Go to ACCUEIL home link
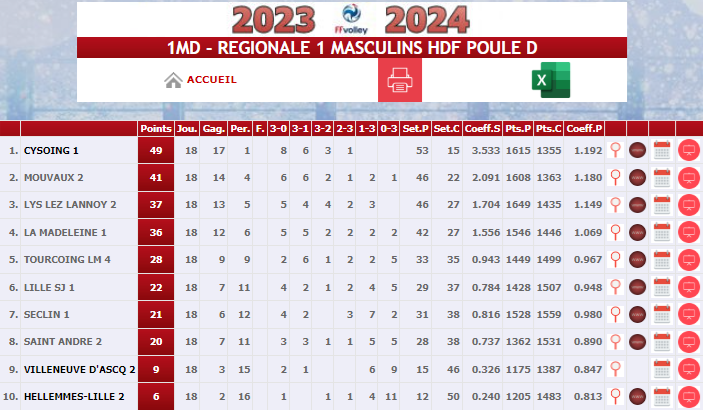This screenshot has height=410, width=703. (200, 80)
